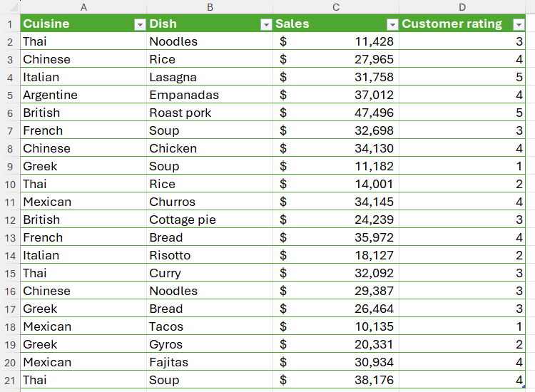Screen dimensions: 535x392
Task: Select column A header
Action: (83, 7)
